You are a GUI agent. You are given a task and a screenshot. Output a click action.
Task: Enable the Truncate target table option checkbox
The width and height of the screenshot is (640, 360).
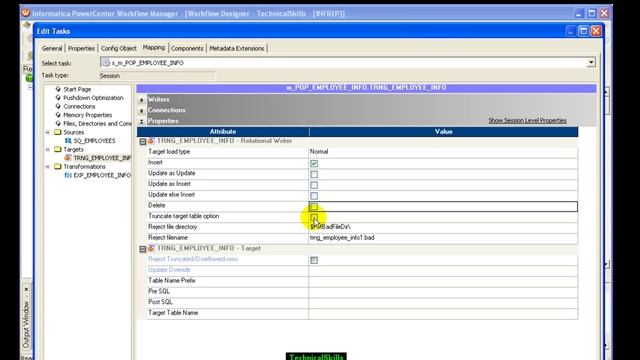(x=314, y=217)
